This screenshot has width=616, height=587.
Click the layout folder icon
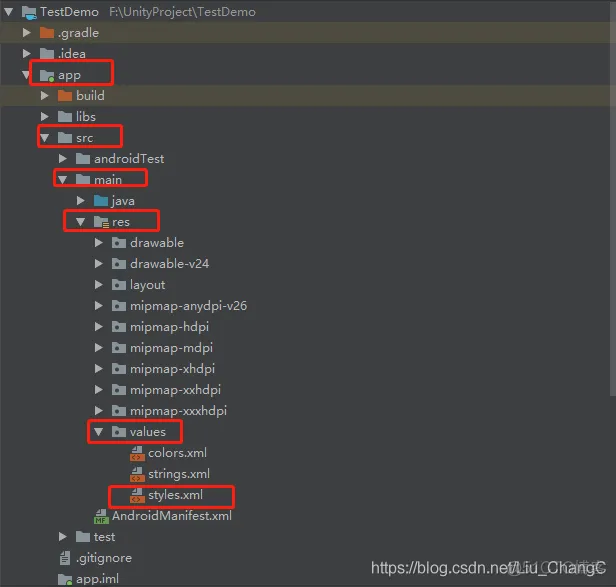119,284
